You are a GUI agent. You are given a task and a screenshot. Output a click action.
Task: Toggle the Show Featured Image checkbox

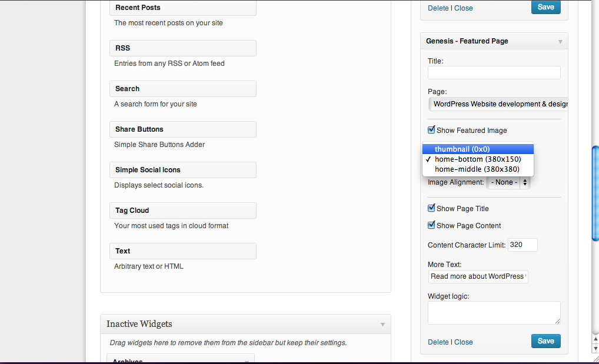[x=432, y=130]
